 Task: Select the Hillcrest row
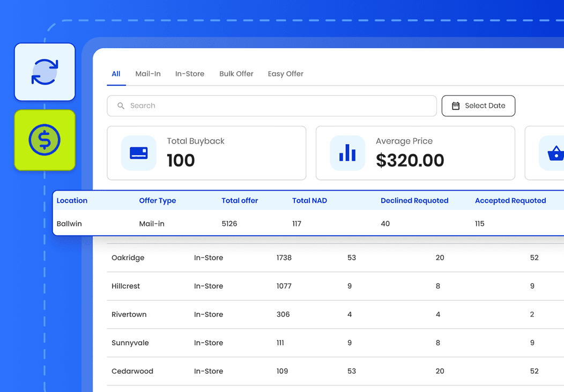click(335, 286)
